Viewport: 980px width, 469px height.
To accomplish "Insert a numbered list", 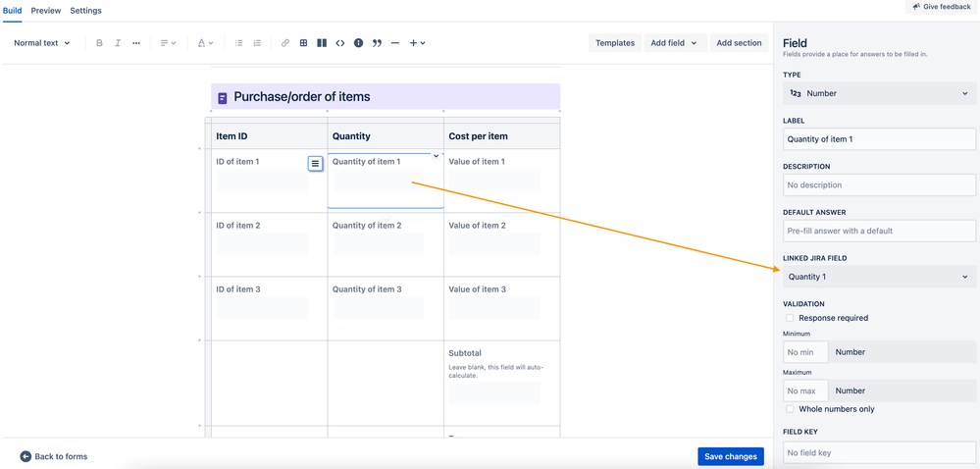I will coord(257,43).
